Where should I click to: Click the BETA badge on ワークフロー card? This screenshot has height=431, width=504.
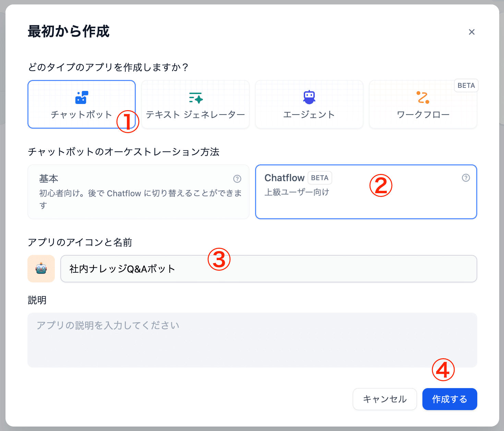[466, 86]
